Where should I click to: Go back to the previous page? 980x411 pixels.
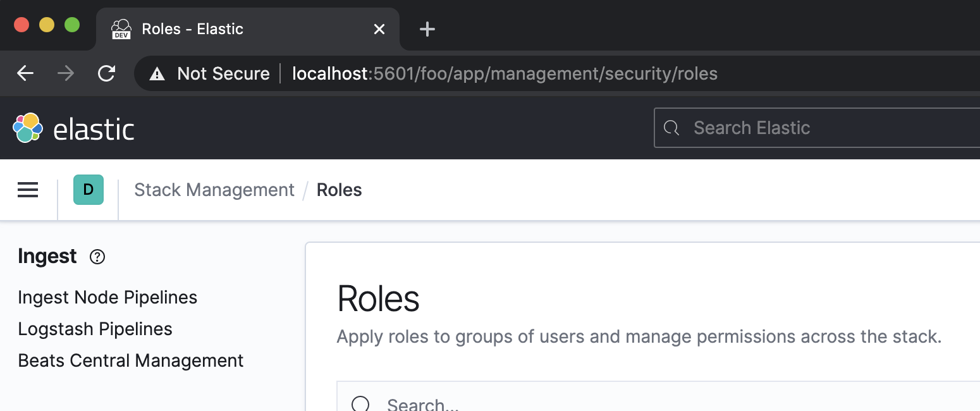point(25,73)
